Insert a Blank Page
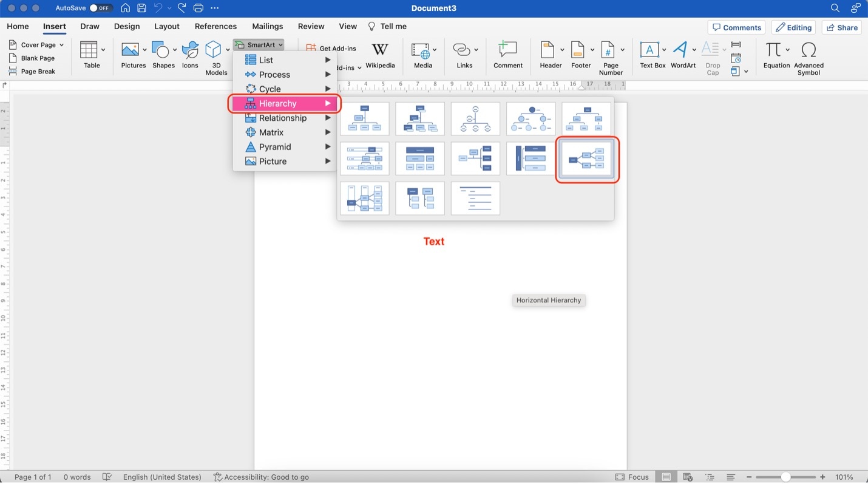 click(32, 58)
